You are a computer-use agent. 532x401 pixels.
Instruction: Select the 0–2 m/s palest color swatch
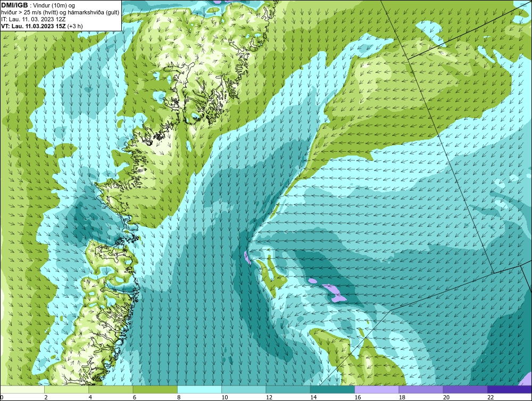click(x=22, y=389)
